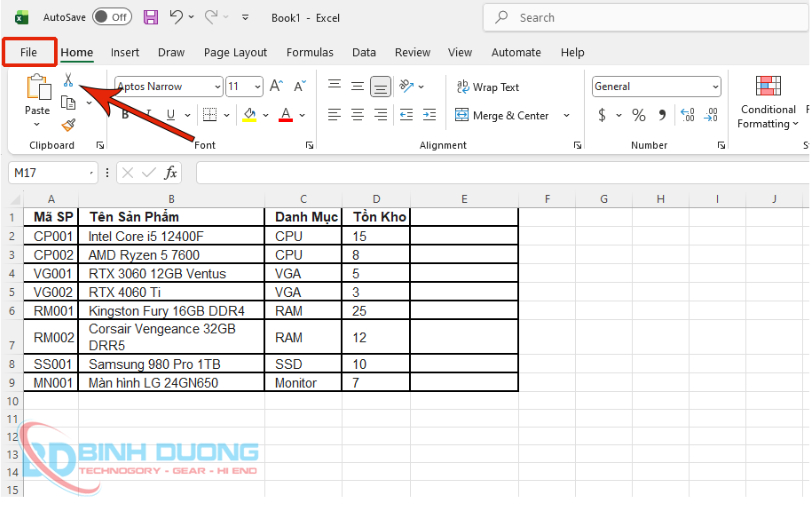Apply comma style
The width and height of the screenshot is (811, 511).
662,115
